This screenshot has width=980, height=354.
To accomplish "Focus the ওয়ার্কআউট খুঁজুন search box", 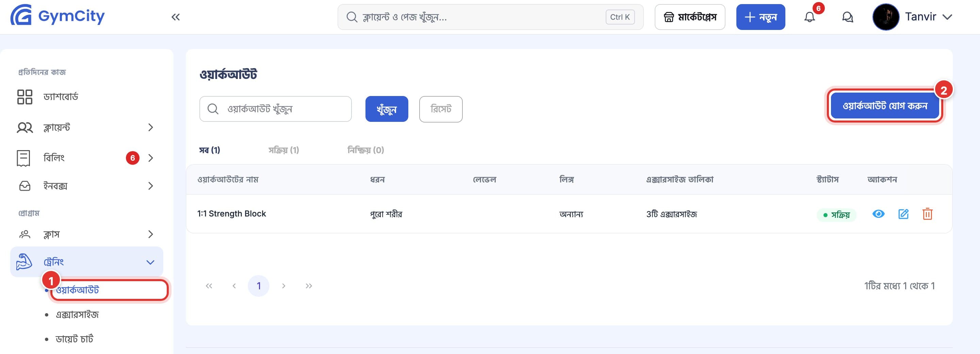I will tap(275, 109).
